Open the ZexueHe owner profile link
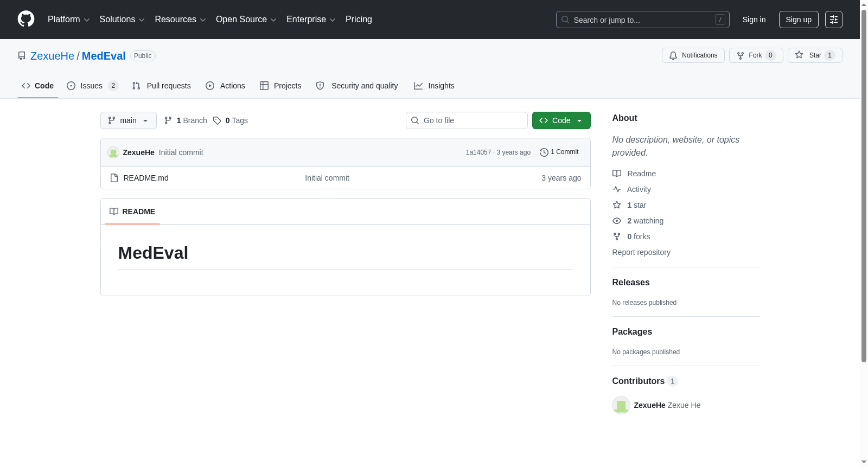This screenshot has width=868, height=467. pos(52,56)
